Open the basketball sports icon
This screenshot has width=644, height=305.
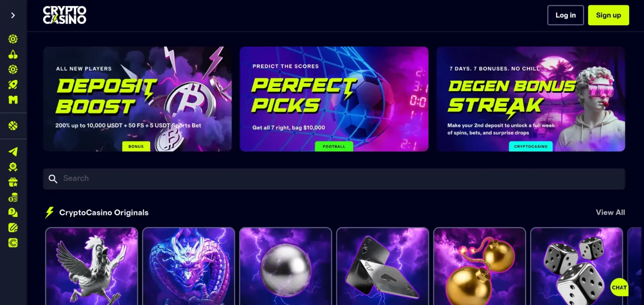[x=13, y=126]
